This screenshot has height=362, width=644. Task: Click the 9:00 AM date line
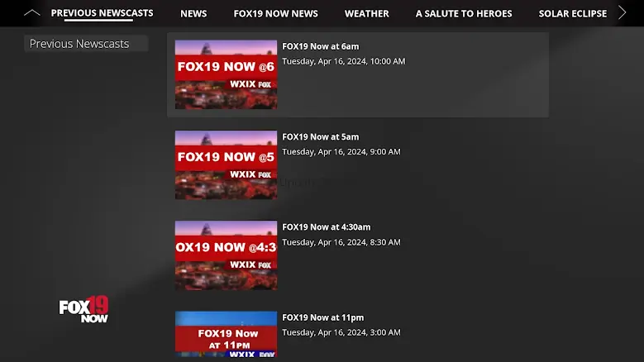(341, 151)
